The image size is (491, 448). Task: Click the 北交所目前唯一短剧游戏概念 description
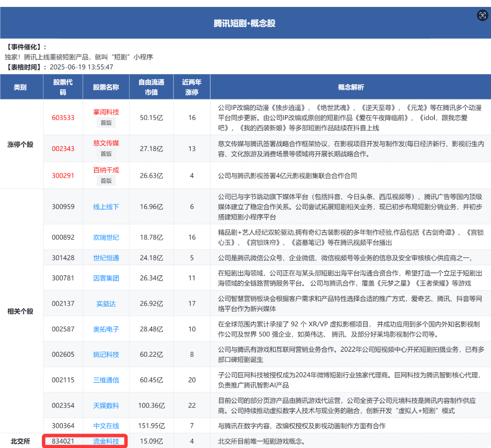coord(262,441)
